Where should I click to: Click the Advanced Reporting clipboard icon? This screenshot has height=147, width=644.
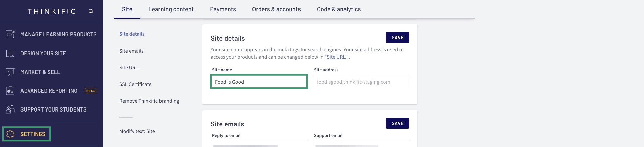(x=10, y=91)
